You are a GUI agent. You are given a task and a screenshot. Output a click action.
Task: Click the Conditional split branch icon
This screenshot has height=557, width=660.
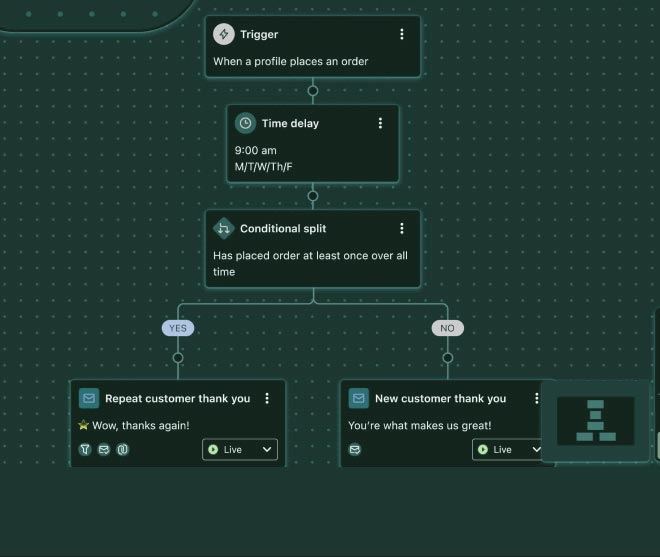click(x=224, y=228)
